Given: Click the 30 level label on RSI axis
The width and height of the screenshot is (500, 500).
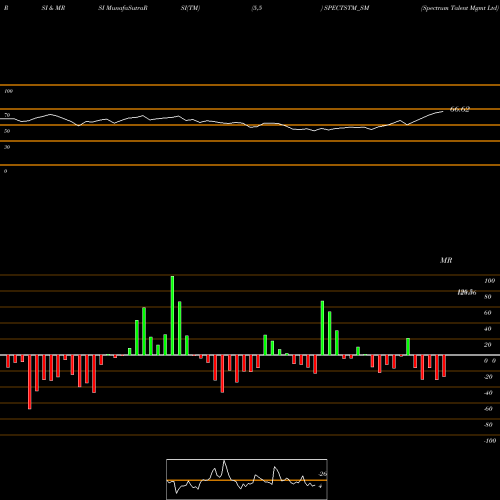Looking at the screenshot, I should coord(7,147).
